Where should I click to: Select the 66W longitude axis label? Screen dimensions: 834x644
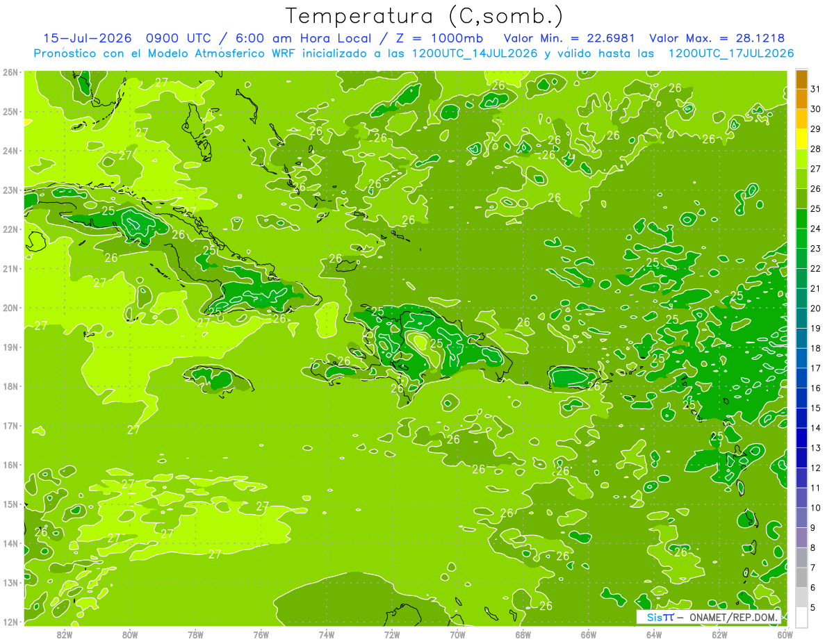coord(589,634)
